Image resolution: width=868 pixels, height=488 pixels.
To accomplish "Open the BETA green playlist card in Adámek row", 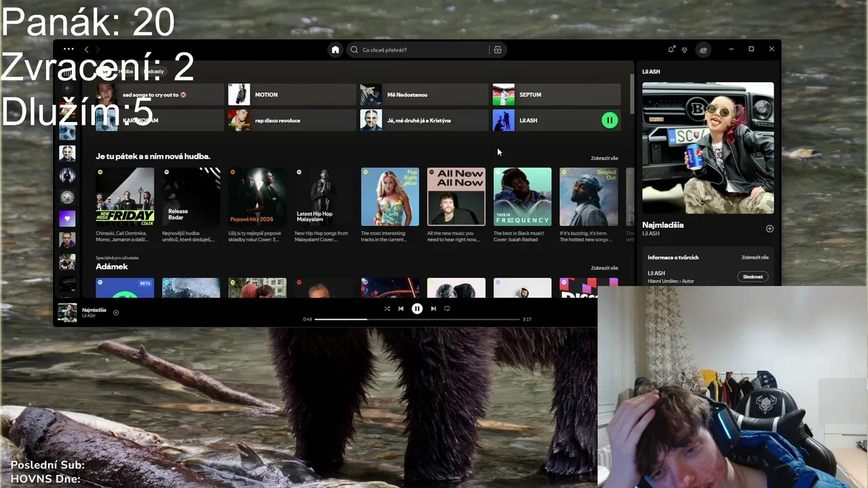I will (125, 288).
